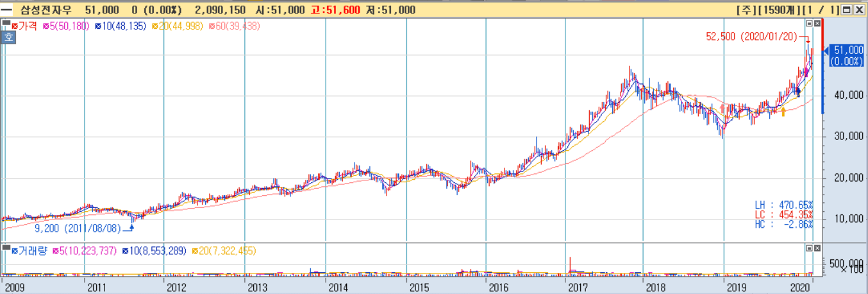Click the LH : 470.65% statistic
This screenshot has height=294, width=868.
point(783,205)
